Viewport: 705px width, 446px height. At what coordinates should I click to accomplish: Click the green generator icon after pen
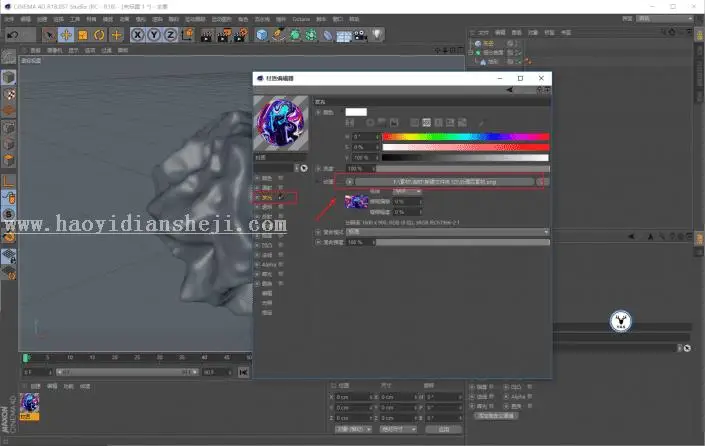click(x=295, y=35)
